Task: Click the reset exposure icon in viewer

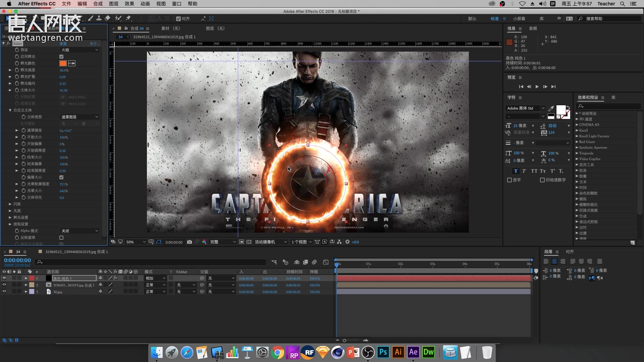Action: [347, 242]
